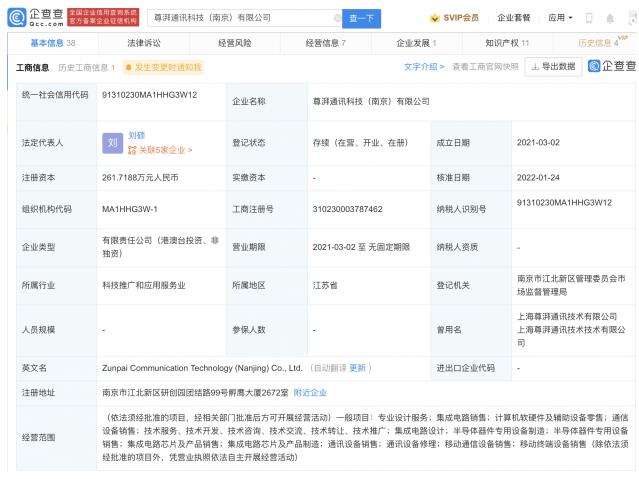Screen dimensions: 639x479
Task: Click the 经营范围 business scope paragraph
Action: (365, 437)
